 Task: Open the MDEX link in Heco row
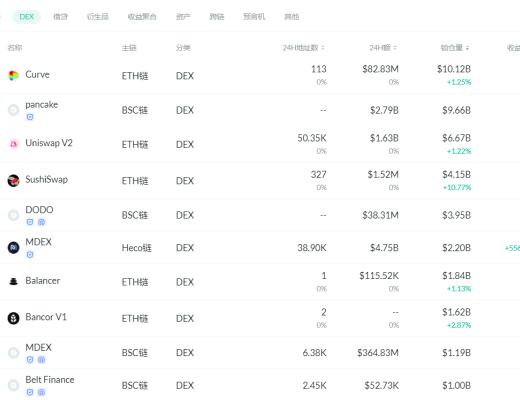[x=39, y=242]
